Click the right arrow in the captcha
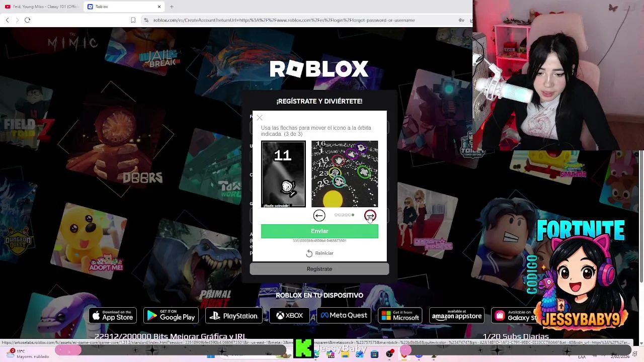This screenshot has height=362, width=644. point(370,216)
